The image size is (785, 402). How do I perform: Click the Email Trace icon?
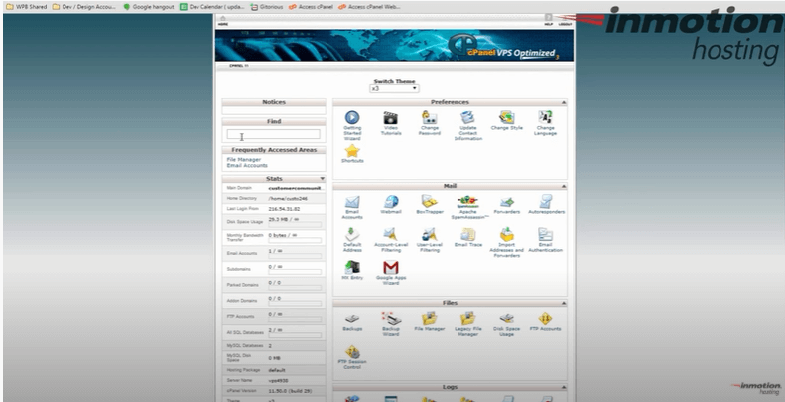click(468, 235)
